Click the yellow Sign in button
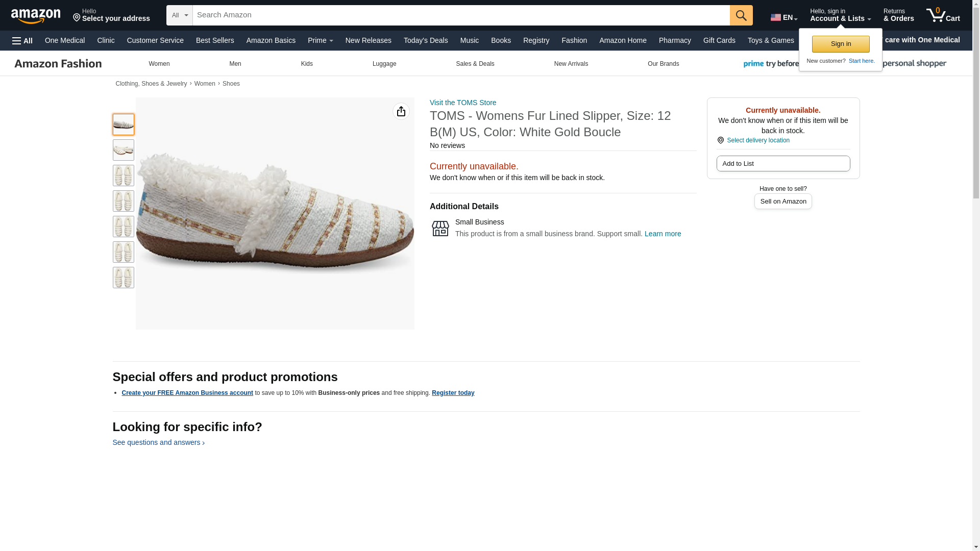The width and height of the screenshot is (980, 551). [x=840, y=44]
